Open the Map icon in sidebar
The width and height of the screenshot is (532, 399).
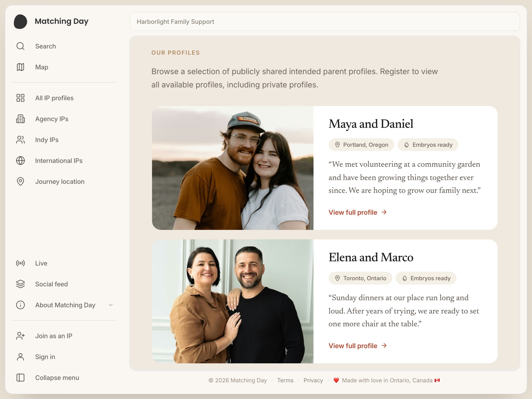(x=20, y=67)
